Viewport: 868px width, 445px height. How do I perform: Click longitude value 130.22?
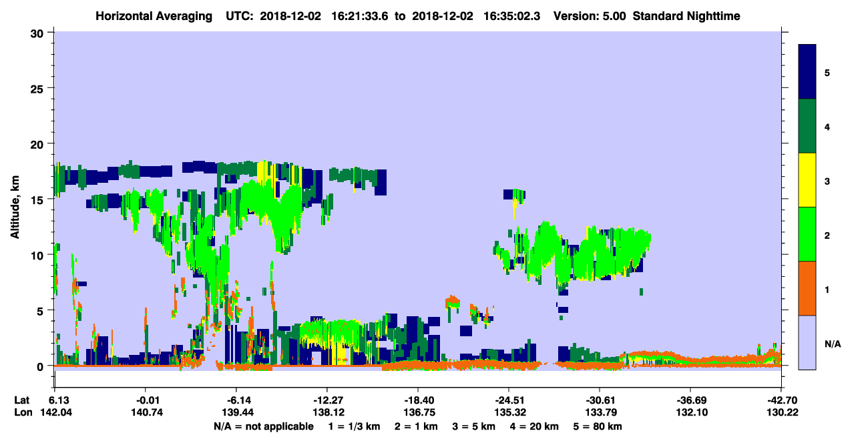pyautogui.click(x=781, y=412)
